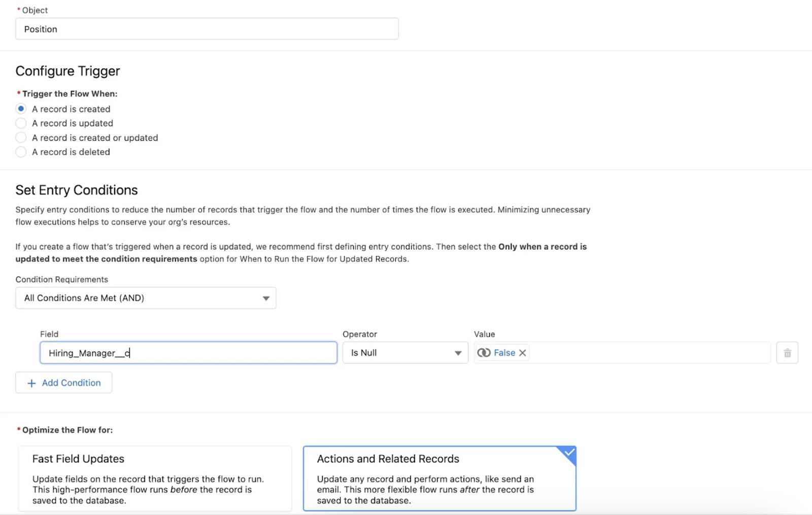The height and width of the screenshot is (515, 812).
Task: Click the plus icon beside Add Condition
Action: tap(31, 383)
